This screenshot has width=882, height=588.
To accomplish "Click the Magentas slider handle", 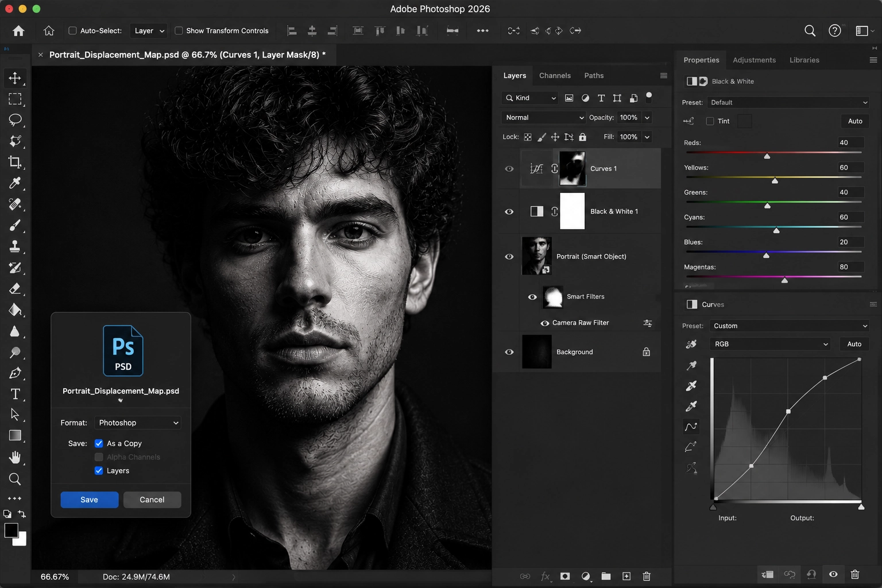I will (784, 280).
